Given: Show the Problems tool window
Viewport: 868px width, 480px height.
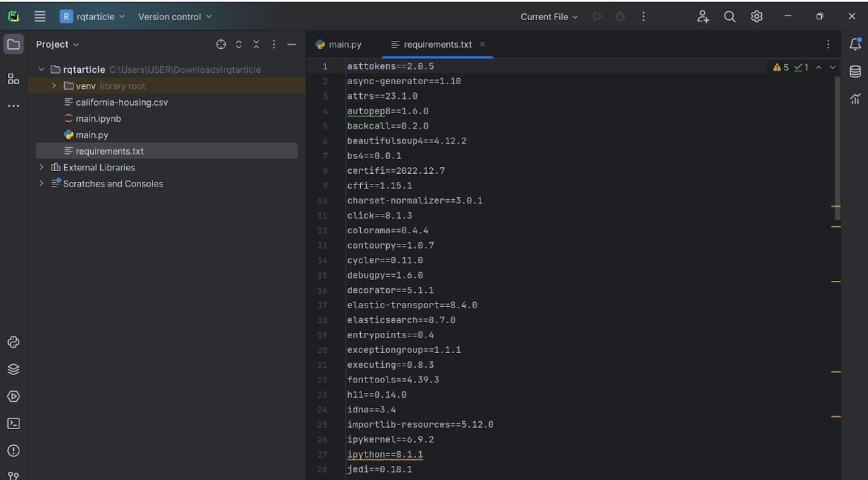Looking at the screenshot, I should pos(13,451).
